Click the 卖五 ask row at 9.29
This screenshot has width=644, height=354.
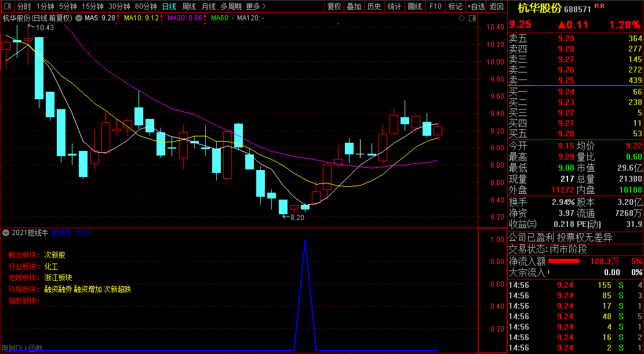576,38
